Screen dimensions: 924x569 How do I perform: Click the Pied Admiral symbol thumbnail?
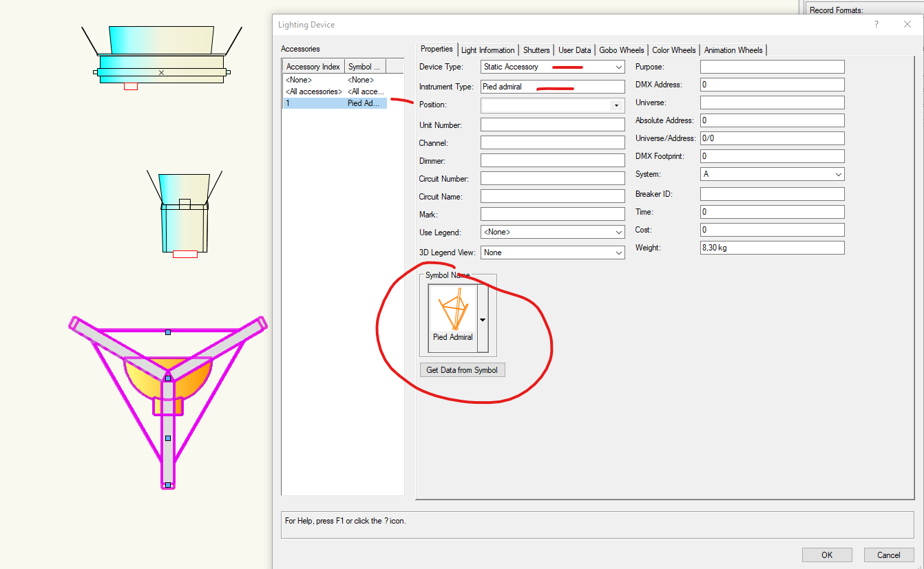[x=452, y=314]
